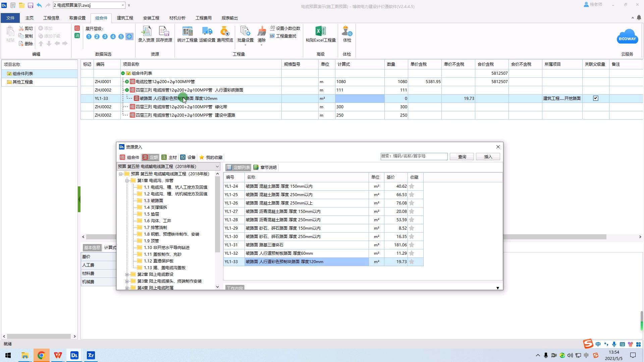Select 其他工程量 in project tree

pos(22,82)
